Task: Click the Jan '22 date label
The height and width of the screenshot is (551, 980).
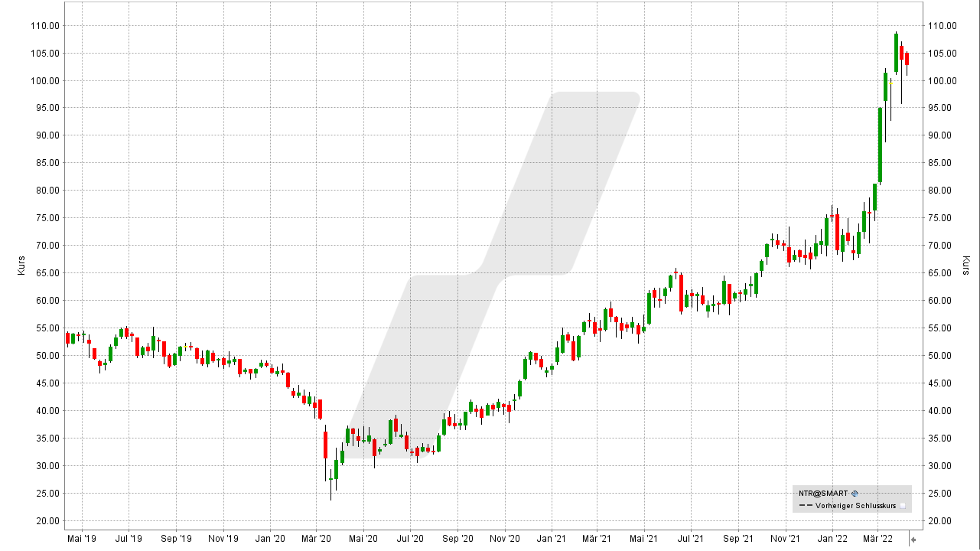Action: (833, 539)
